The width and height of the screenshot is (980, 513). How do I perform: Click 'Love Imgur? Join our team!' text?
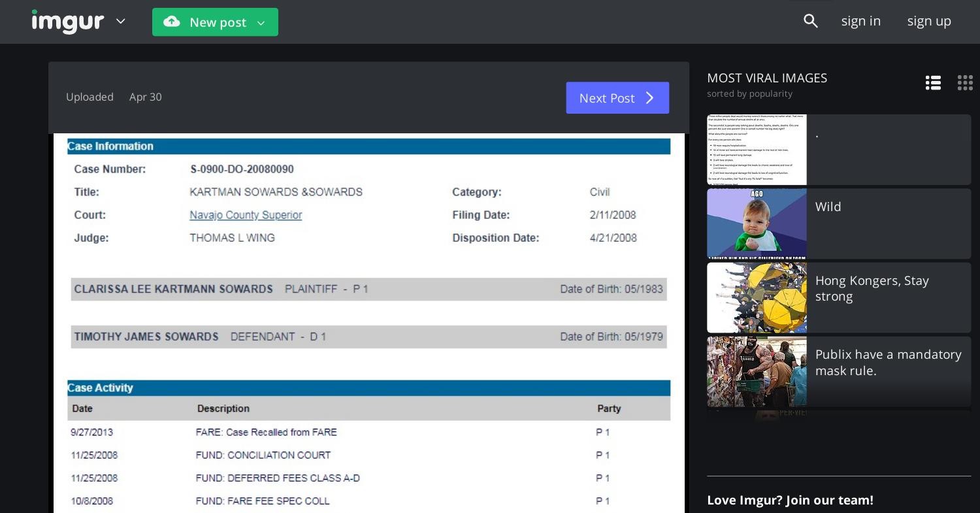(790, 500)
